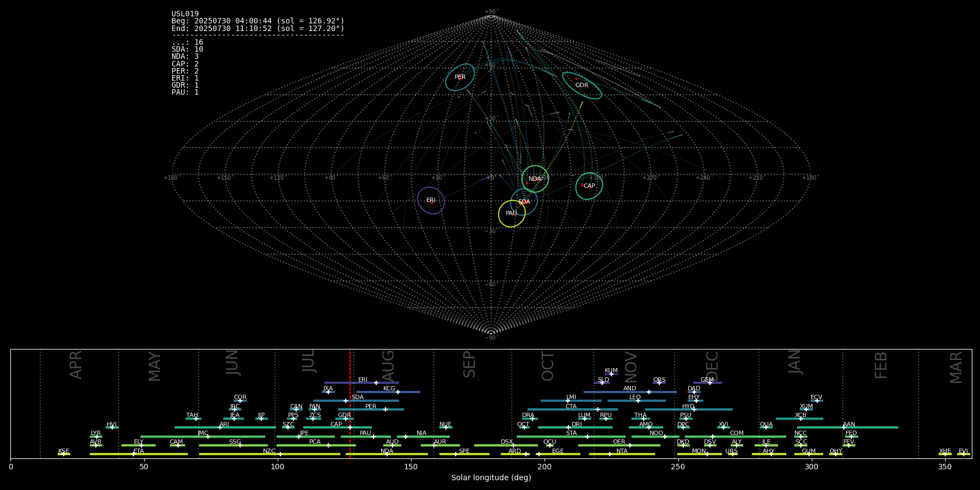Click the ARI shower bar in timeline
The height and width of the screenshot is (490, 980).
(225, 427)
